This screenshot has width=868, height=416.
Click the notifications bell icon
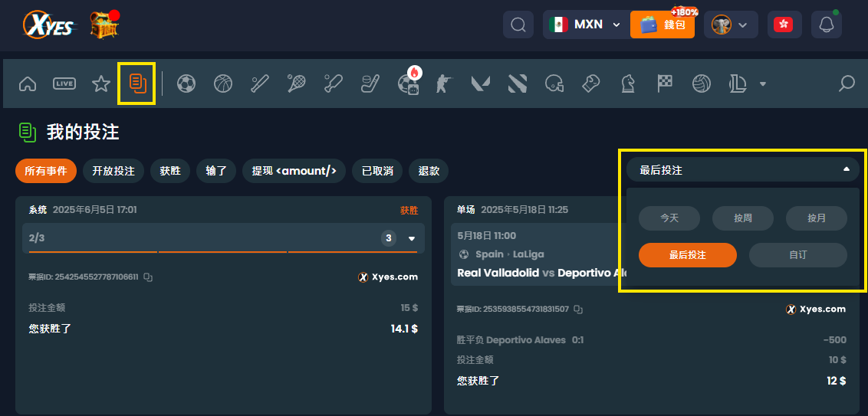(826, 25)
